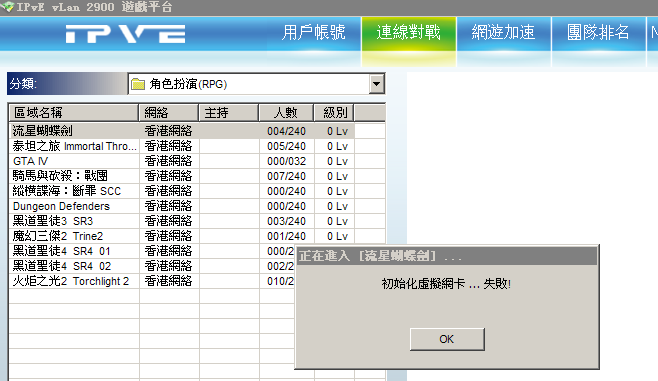The width and height of the screenshot is (658, 381).
Task: Go to the 團隊排名 tab
Action: pos(598,33)
